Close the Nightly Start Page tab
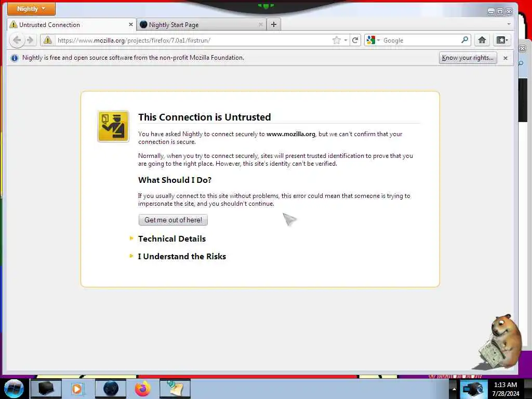 [261, 24]
